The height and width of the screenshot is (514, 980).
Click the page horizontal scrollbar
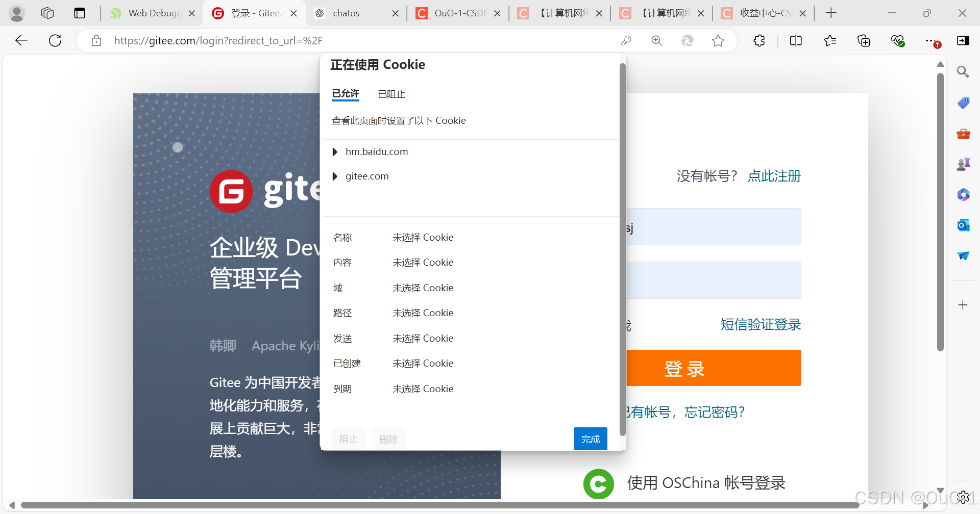pos(440,505)
